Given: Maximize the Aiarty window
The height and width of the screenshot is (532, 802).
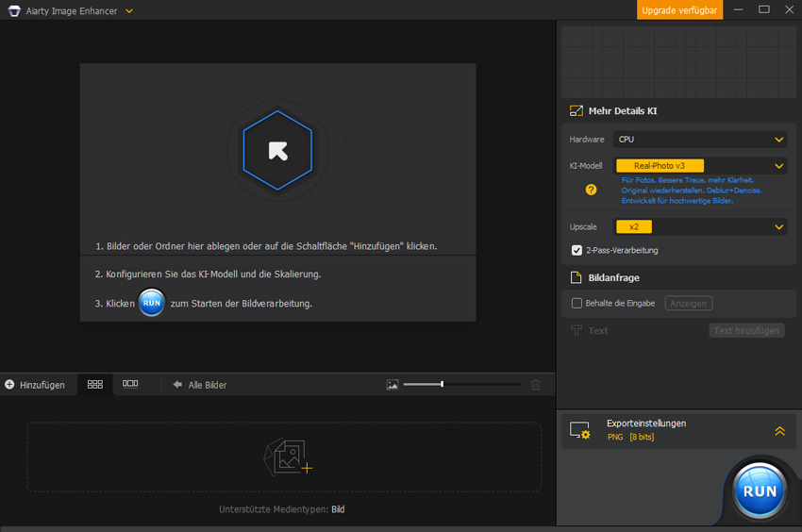Looking at the screenshot, I should click(763, 9).
